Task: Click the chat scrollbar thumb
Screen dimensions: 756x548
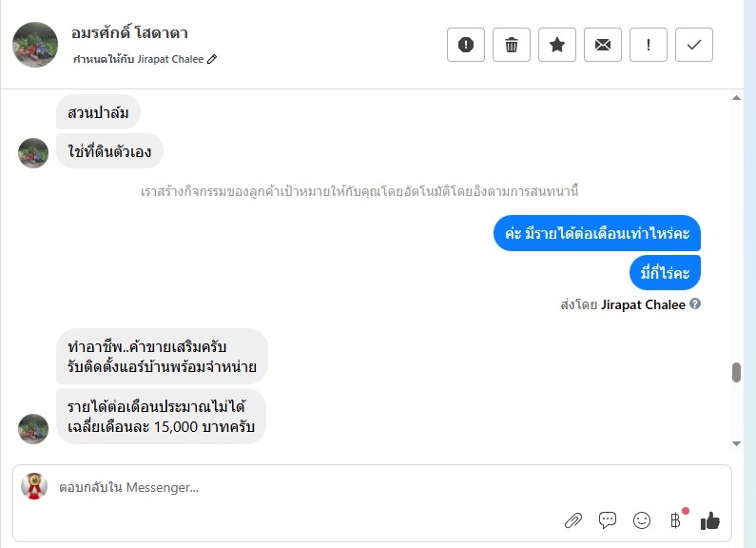Action: (736, 372)
